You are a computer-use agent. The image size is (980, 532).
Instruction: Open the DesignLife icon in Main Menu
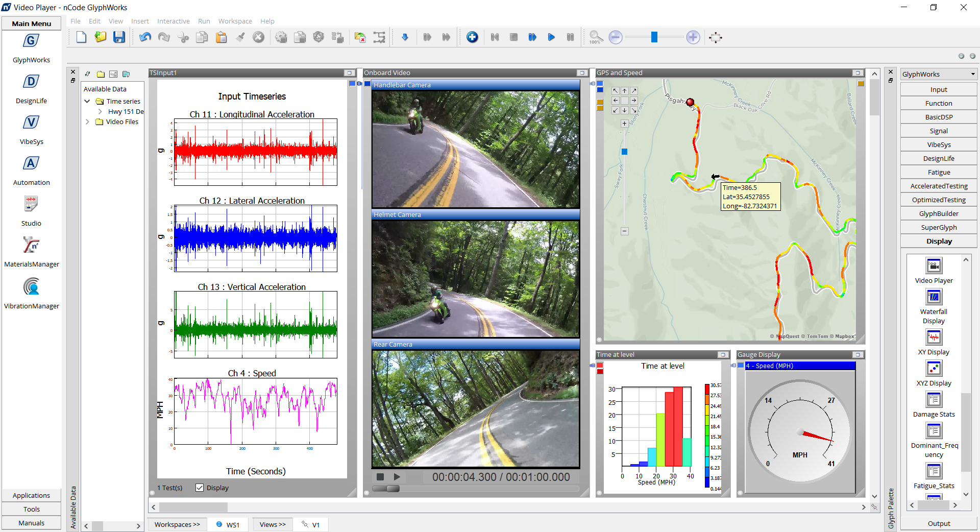coord(31,82)
